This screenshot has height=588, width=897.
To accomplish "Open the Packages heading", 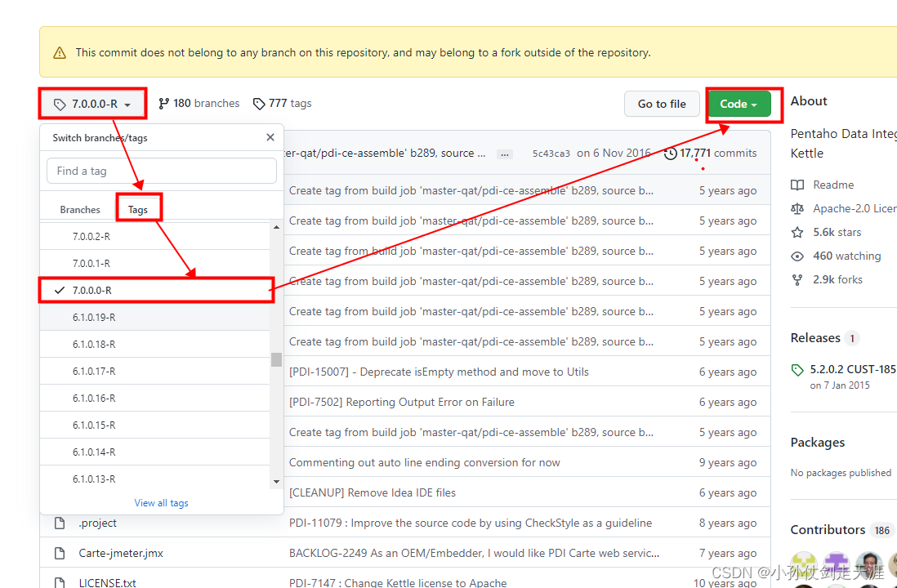I will (818, 443).
